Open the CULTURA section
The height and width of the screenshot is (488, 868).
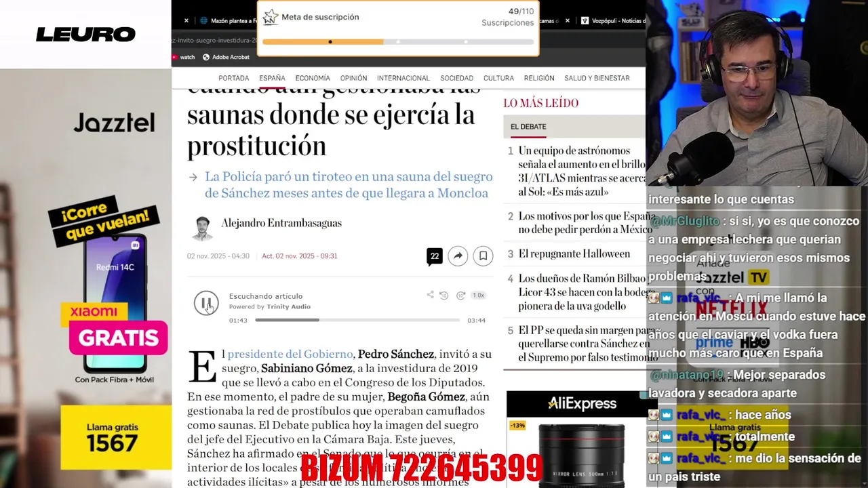coord(498,78)
